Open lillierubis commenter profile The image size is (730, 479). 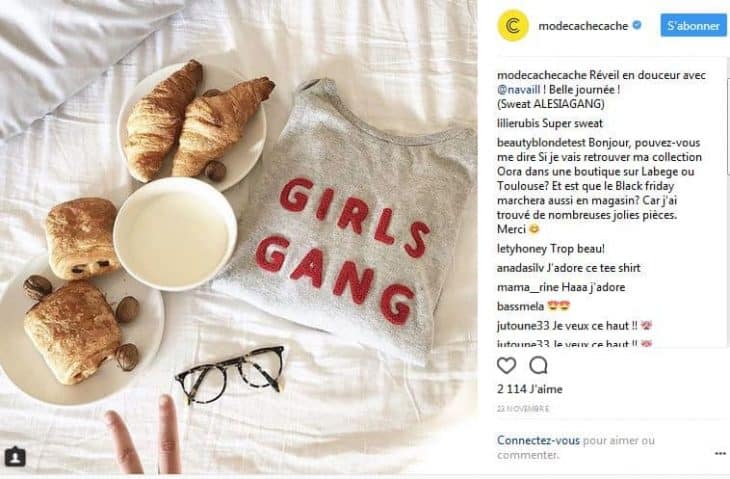tap(518, 123)
